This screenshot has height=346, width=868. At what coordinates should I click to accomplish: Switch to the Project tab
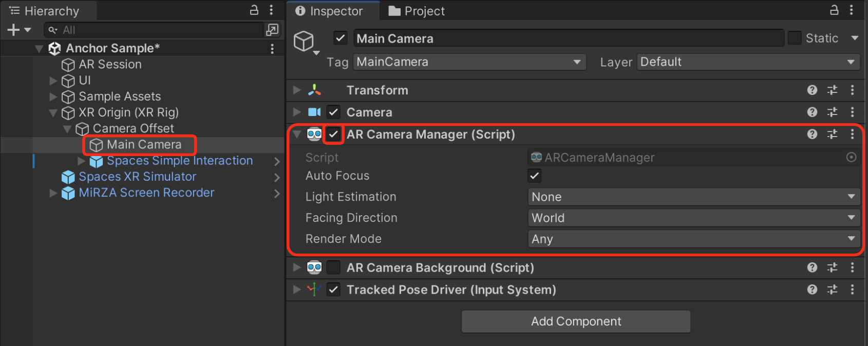click(417, 11)
